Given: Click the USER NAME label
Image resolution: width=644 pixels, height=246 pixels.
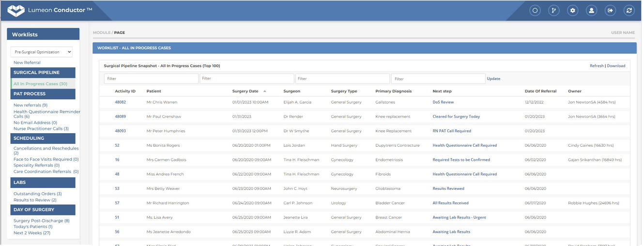Looking at the screenshot, I should click(x=624, y=33).
